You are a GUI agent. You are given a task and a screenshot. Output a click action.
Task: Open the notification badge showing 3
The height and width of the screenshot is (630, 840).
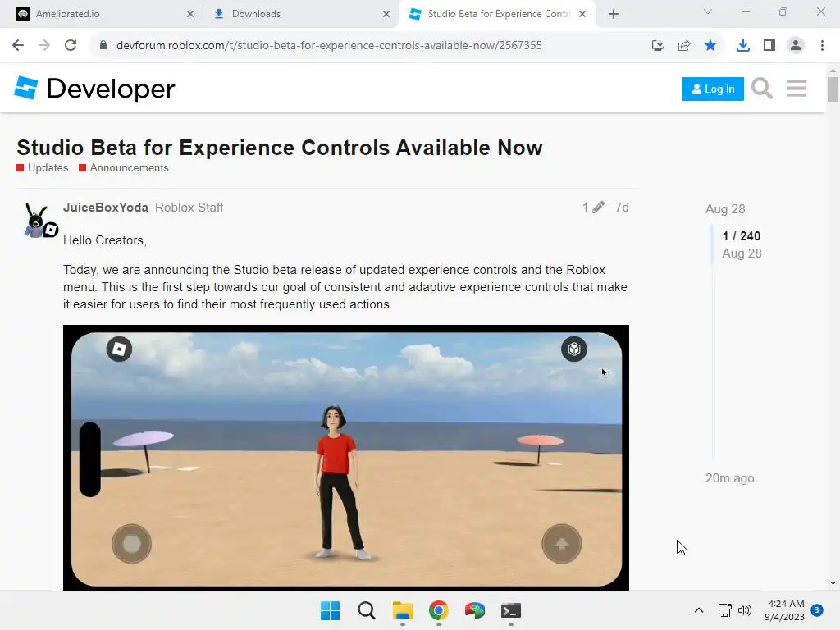[x=816, y=610]
